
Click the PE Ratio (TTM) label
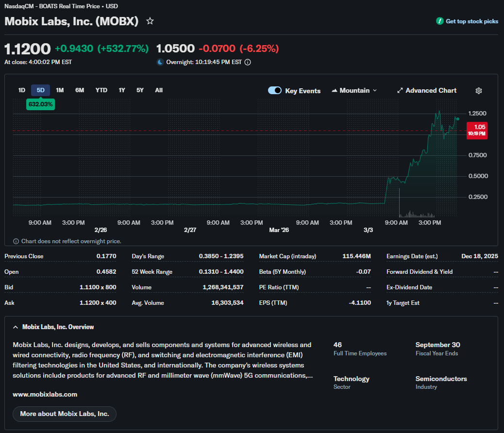(x=279, y=287)
